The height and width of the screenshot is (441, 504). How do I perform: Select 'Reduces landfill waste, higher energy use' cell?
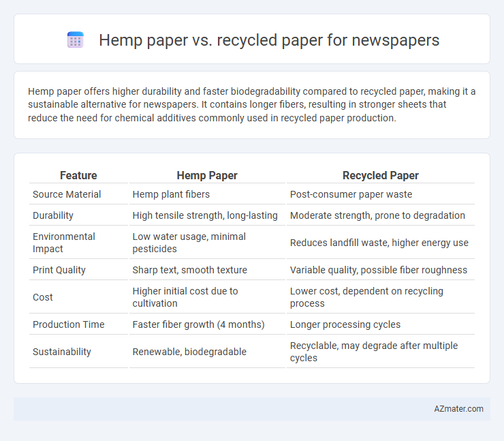[381, 243]
